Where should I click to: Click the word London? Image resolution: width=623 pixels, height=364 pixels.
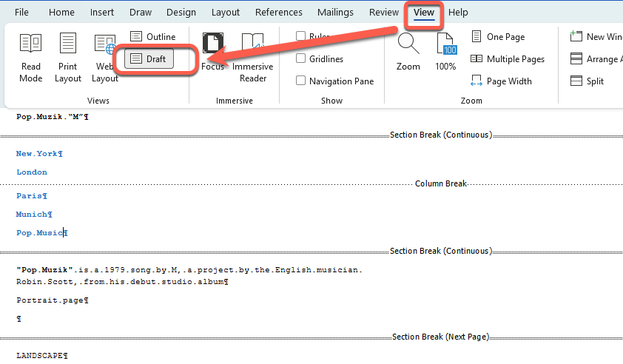[x=32, y=172]
